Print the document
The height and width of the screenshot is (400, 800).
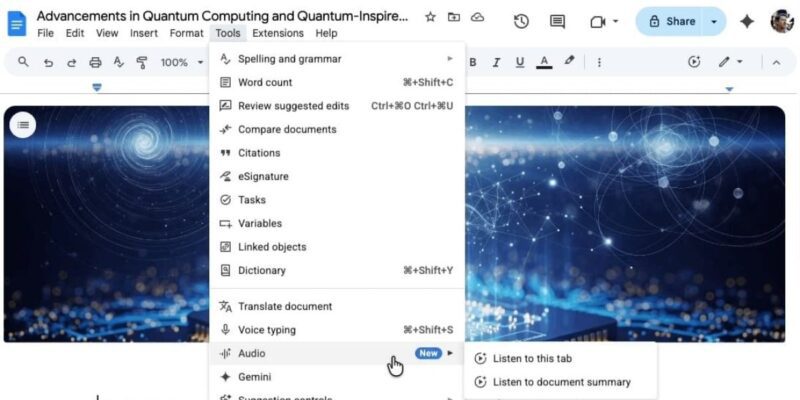(x=95, y=62)
